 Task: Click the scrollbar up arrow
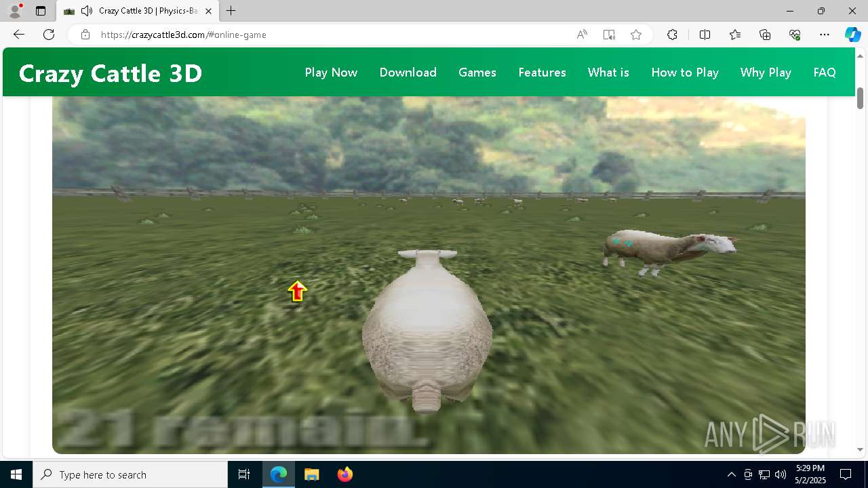pos(860,55)
